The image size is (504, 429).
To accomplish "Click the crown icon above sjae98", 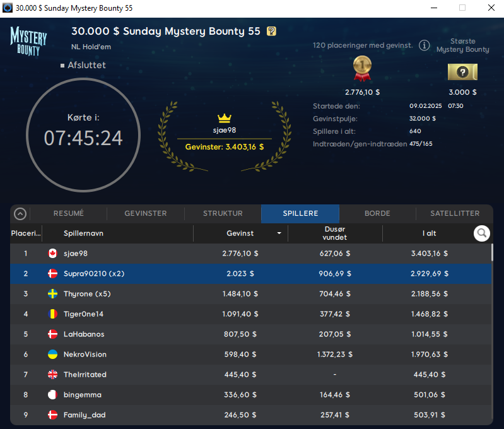I will point(225,118).
